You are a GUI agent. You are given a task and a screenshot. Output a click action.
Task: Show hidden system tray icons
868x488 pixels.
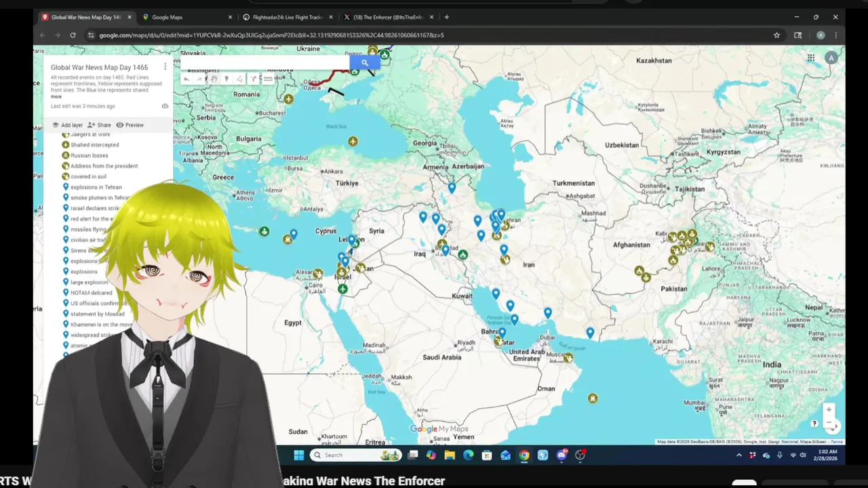739,455
